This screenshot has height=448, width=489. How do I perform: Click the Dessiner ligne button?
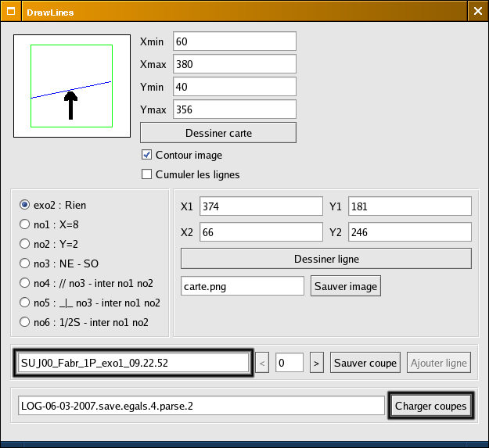coord(325,258)
